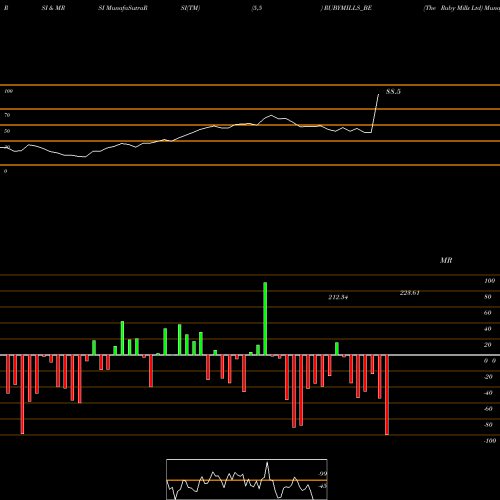Viewport: 500px width, 500px height.
Task: Select the 212.34 price label
Action: coord(338,297)
